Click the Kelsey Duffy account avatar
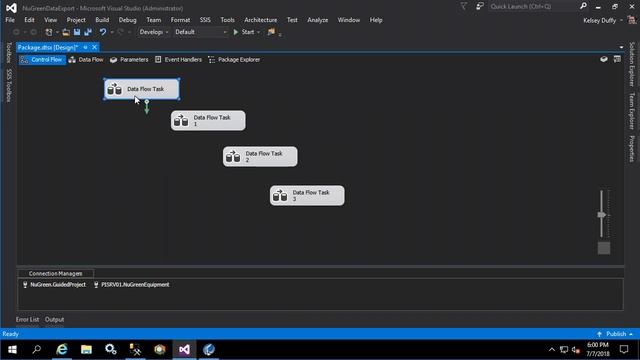This screenshot has width=640, height=360. pos(632,20)
